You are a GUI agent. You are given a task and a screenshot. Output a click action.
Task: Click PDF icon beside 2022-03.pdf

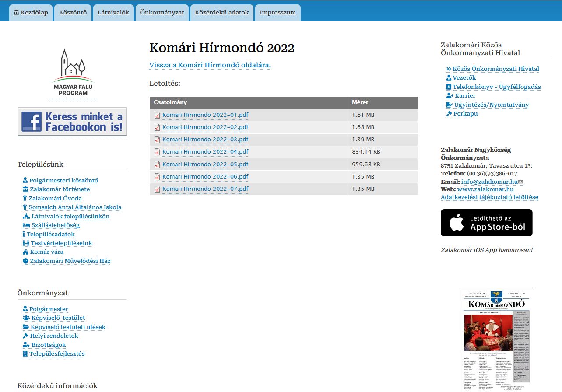click(157, 140)
